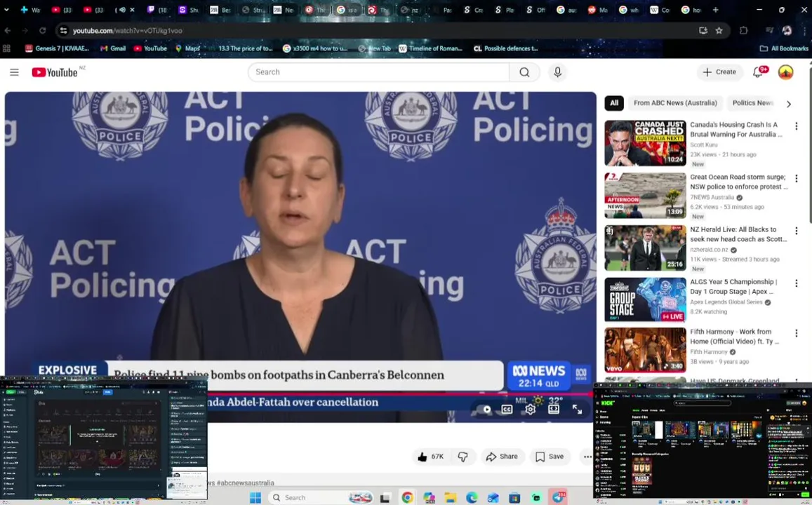Screen dimensions: 812x505
Task: Click the search magnifier button
Action: click(524, 72)
